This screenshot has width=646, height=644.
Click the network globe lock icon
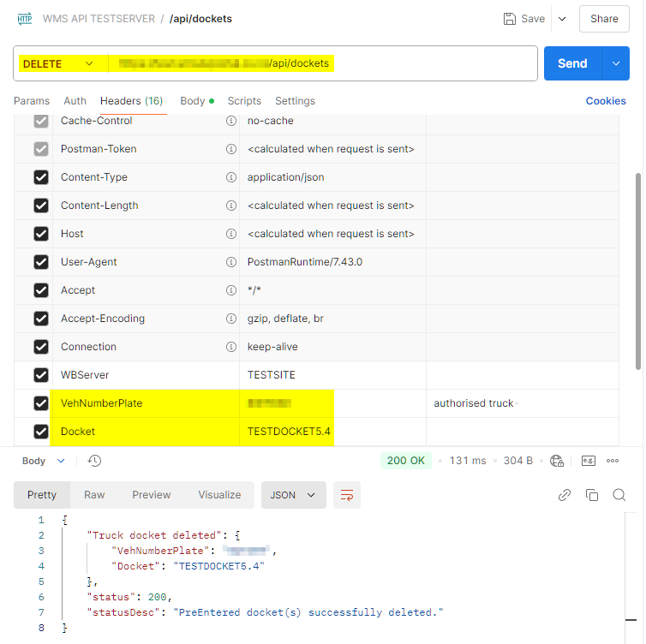[557, 461]
